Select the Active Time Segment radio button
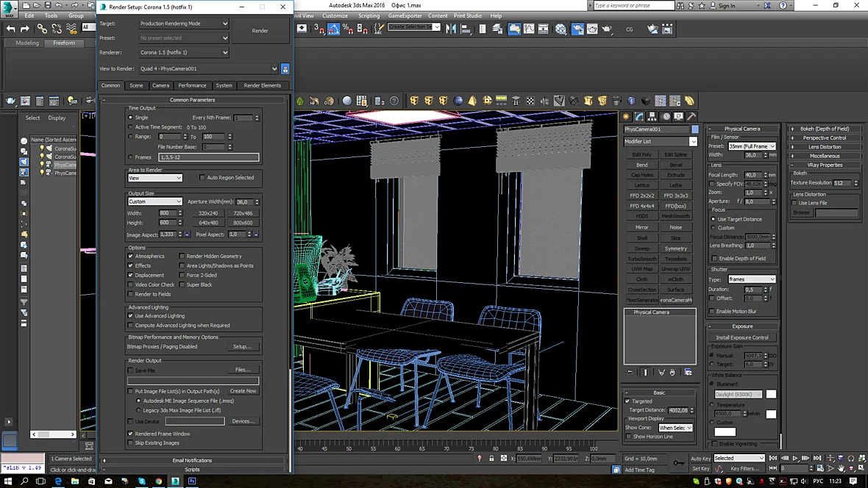Screen dimensions: 868x488 [131, 126]
